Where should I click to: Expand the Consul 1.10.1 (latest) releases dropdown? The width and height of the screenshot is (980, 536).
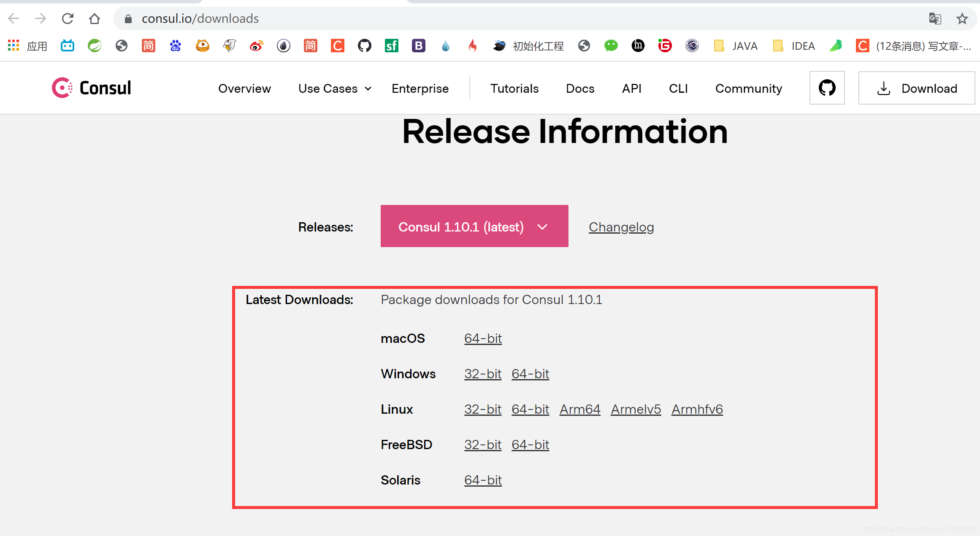point(474,226)
